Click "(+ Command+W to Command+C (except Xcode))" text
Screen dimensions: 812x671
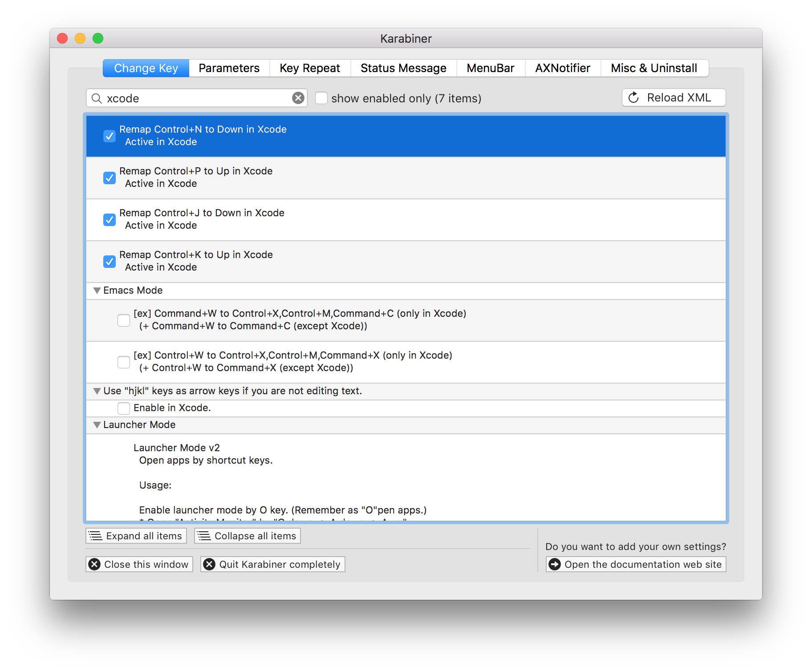pos(253,326)
